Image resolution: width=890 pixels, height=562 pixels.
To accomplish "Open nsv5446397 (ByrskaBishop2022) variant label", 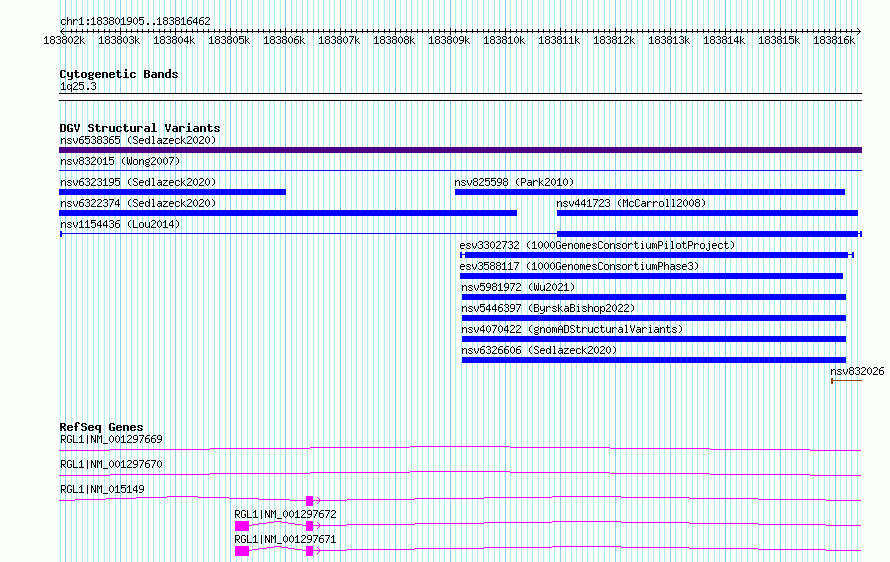I will pos(548,308).
